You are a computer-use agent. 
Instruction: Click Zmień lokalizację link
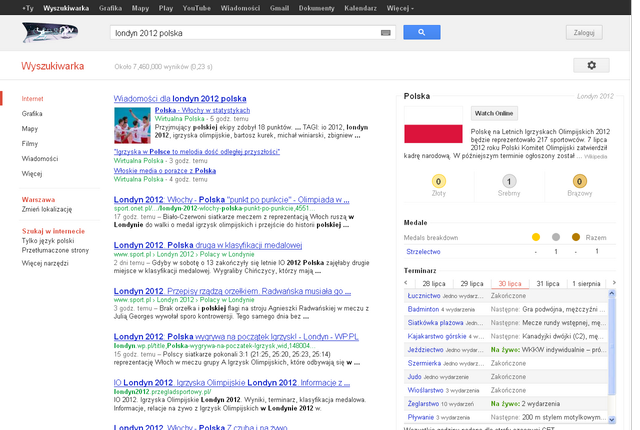coord(47,209)
